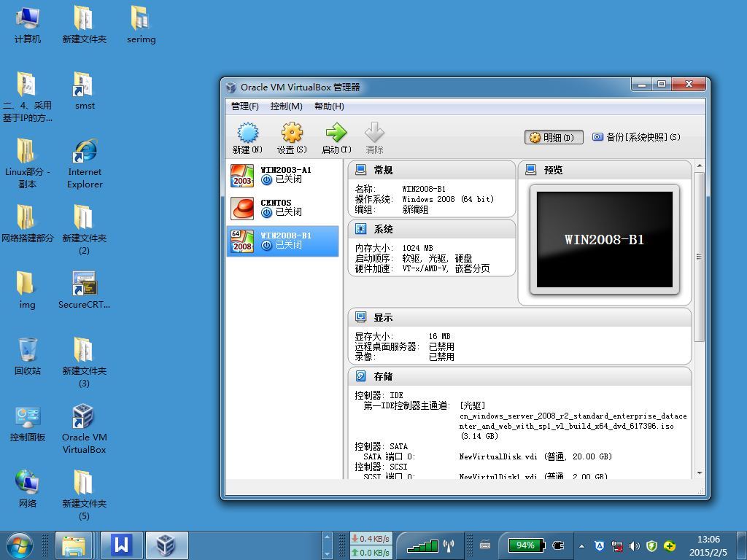
Task: Select the 控制面板 desktop icon
Action: coord(27,423)
